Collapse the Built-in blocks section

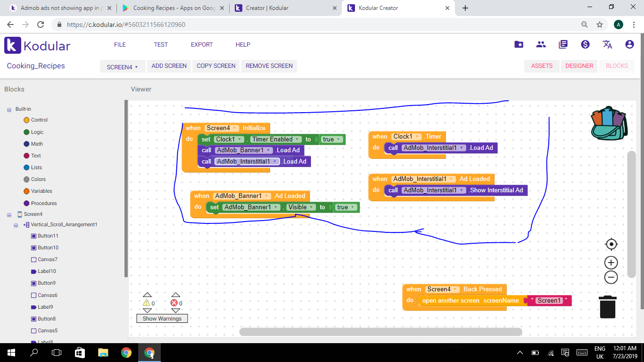point(9,109)
